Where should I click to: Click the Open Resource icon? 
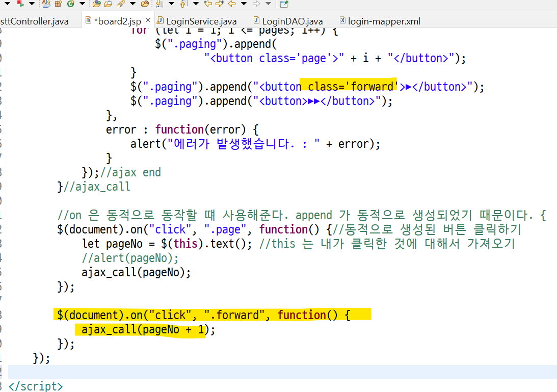pyautogui.click(x=145, y=4)
